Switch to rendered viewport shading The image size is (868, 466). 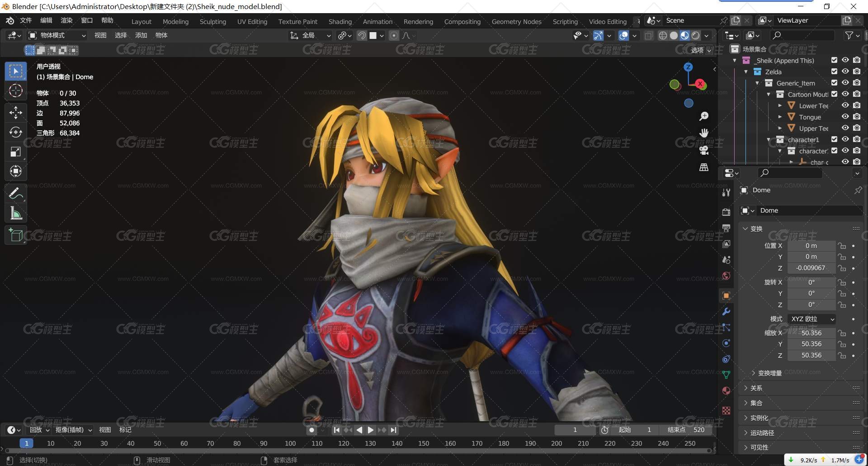696,35
